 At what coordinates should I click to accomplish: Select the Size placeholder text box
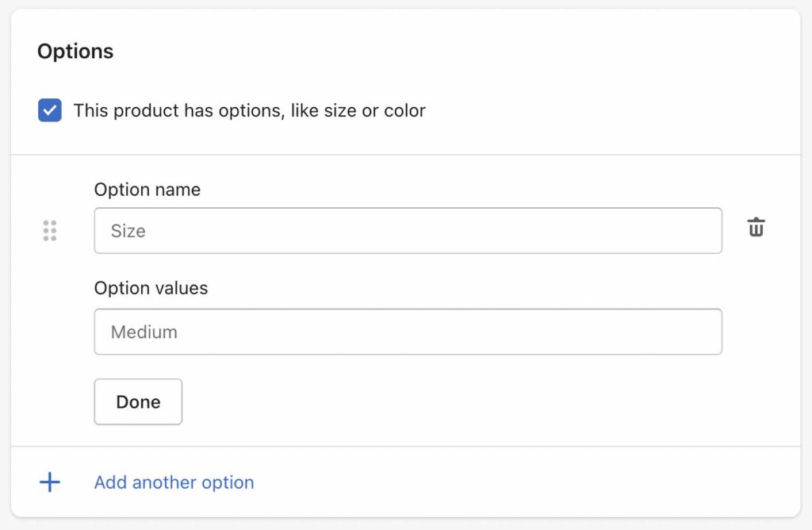tap(408, 231)
